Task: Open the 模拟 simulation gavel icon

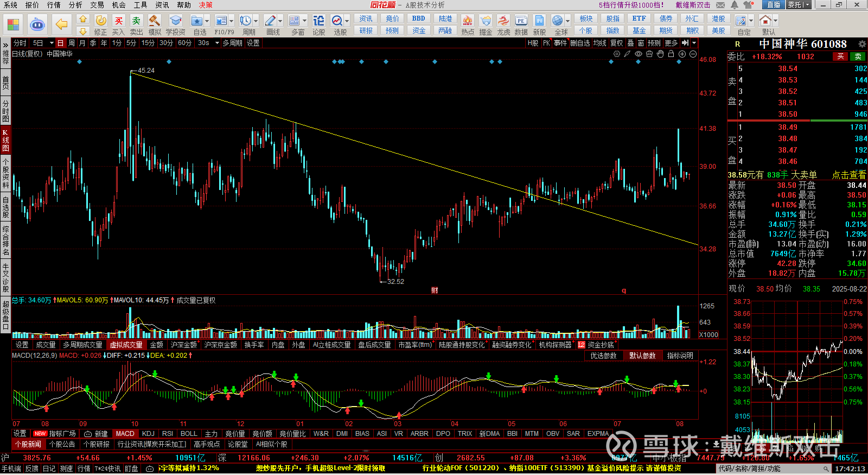Action: 155,25
